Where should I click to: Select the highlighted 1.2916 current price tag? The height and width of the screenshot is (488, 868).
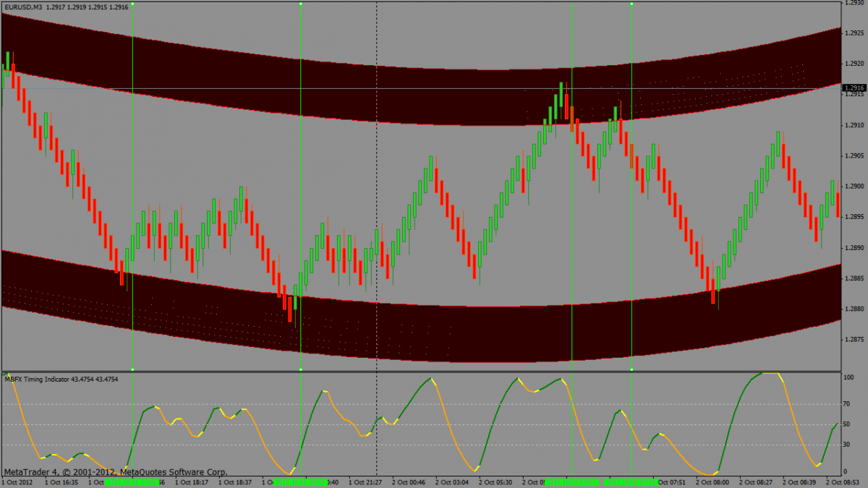(854, 87)
